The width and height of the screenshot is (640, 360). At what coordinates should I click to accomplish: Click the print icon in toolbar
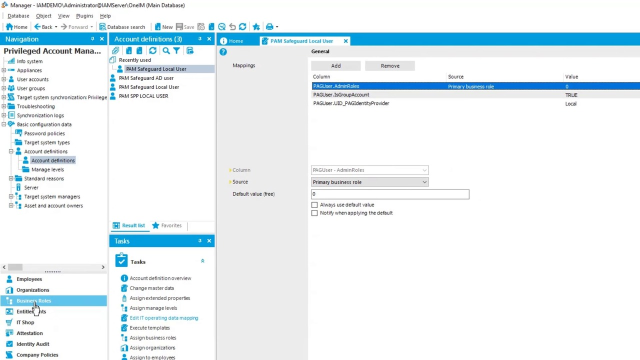[x=269, y=27]
